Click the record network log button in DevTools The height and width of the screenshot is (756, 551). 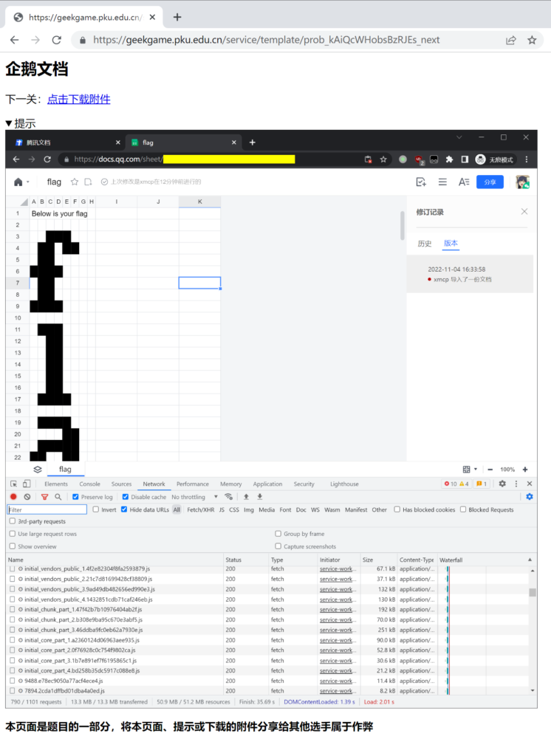click(x=13, y=497)
